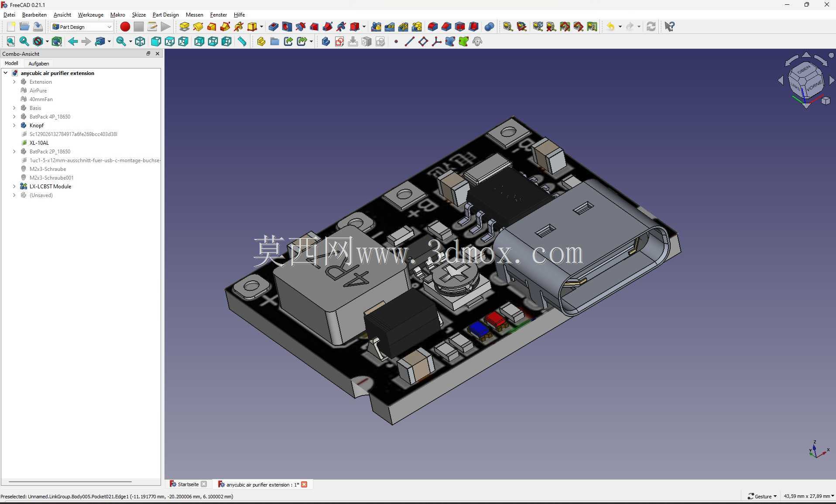The height and width of the screenshot is (504, 836).
Task: Click the Fit All view icon
Action: [x=10, y=41]
